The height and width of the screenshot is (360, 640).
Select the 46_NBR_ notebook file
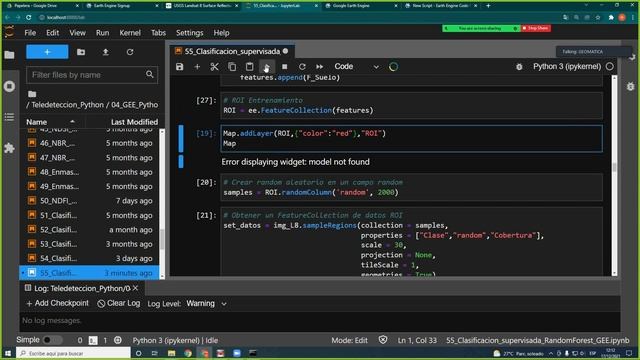(90, 143)
